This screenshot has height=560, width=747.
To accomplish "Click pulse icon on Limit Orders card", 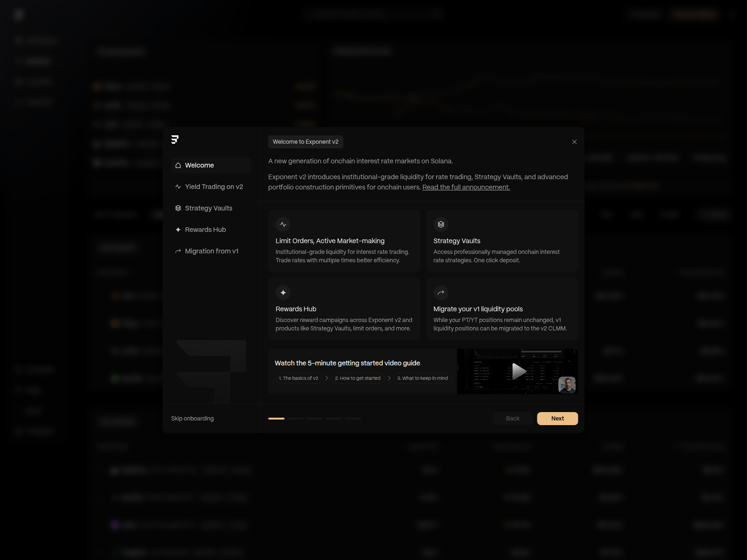I will click(283, 224).
